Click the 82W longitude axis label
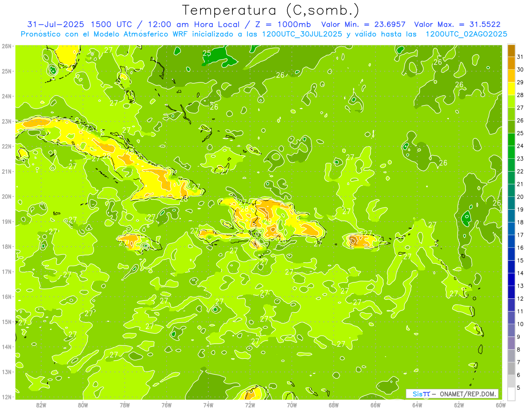 coord(41,405)
